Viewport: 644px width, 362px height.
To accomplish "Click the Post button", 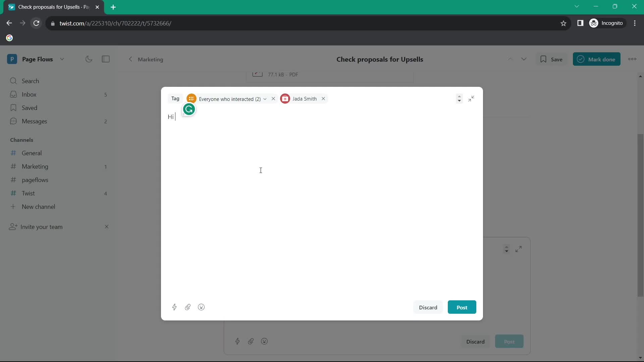I will [462, 307].
